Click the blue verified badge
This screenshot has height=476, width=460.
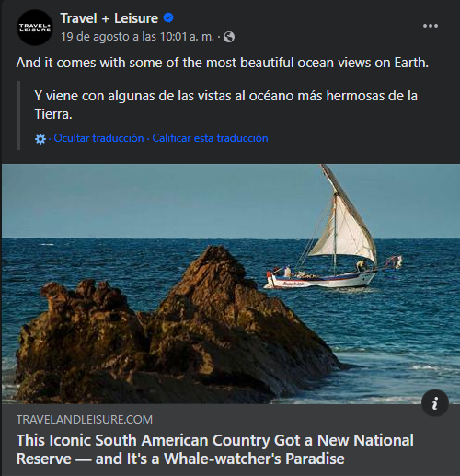click(168, 17)
